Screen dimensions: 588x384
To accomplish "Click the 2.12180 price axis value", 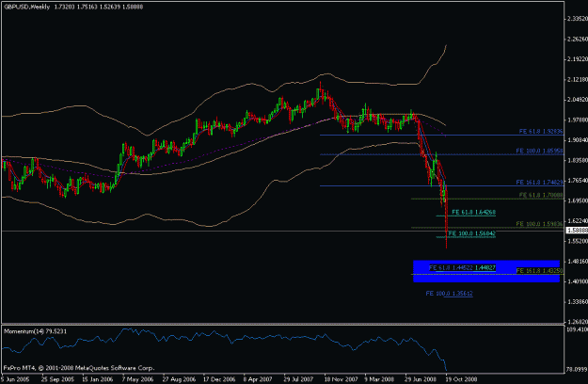I will coord(578,79).
